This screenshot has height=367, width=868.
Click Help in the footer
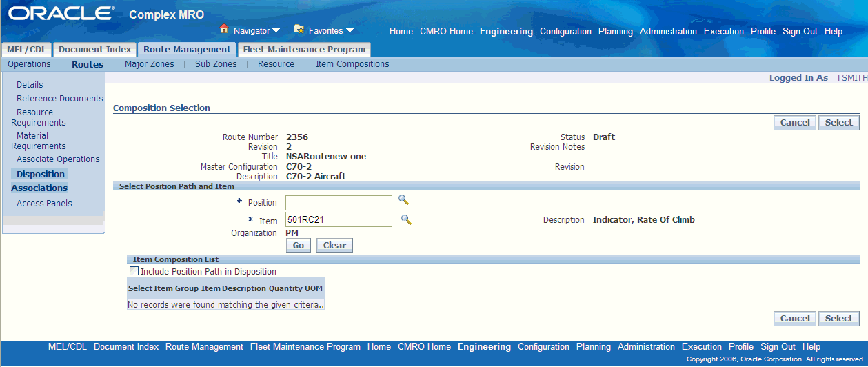(811, 346)
